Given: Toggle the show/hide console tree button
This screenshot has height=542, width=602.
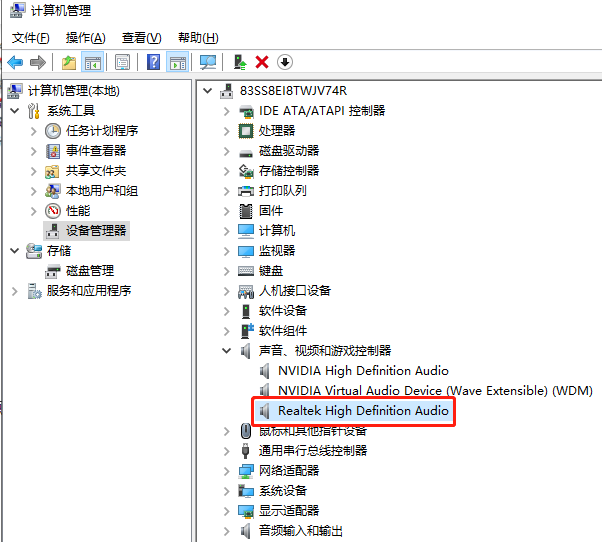Looking at the screenshot, I should (93, 62).
